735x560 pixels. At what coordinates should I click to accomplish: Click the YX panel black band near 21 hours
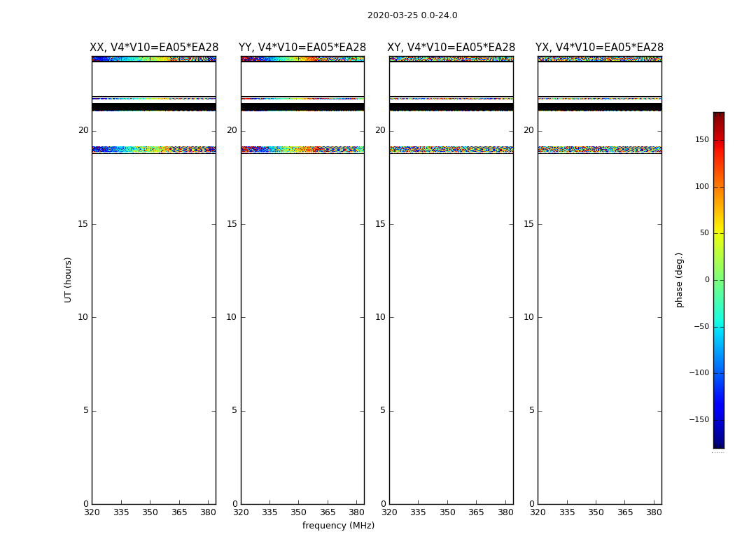[599, 107]
